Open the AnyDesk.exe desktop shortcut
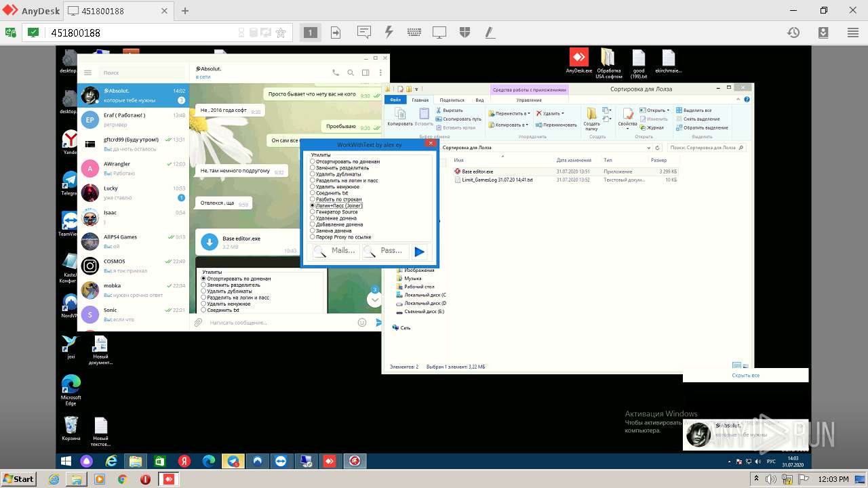 (578, 61)
